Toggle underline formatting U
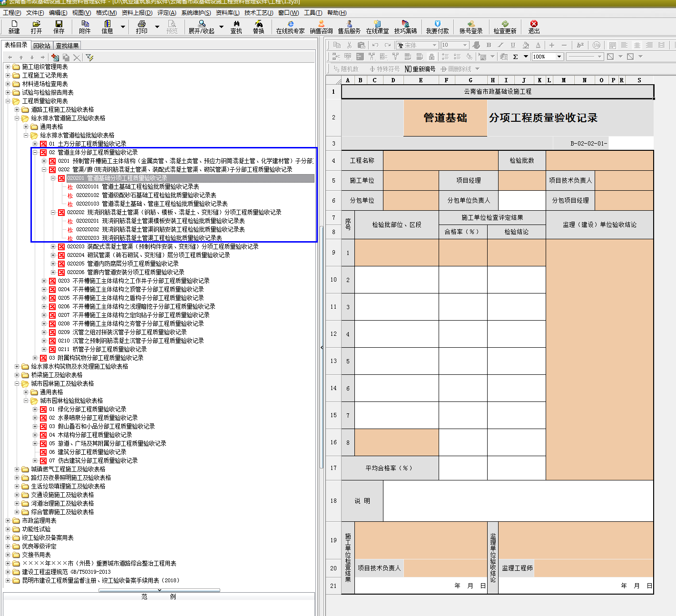The width and height of the screenshot is (676, 616). tap(513, 45)
